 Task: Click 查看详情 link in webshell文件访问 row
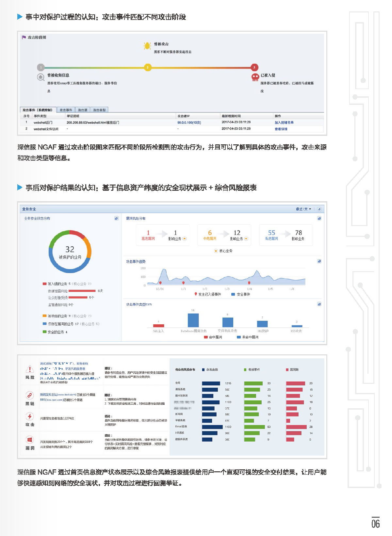point(281,129)
